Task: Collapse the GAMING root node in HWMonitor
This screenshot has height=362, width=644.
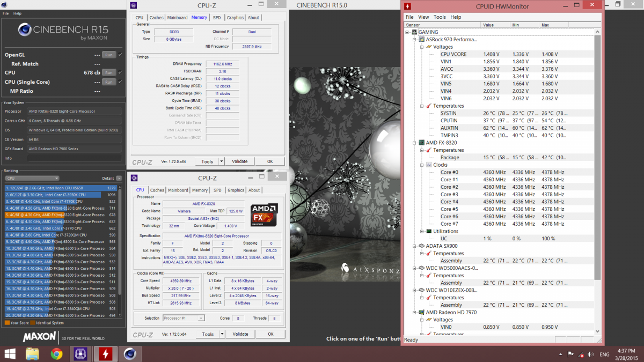Action: 408,32
